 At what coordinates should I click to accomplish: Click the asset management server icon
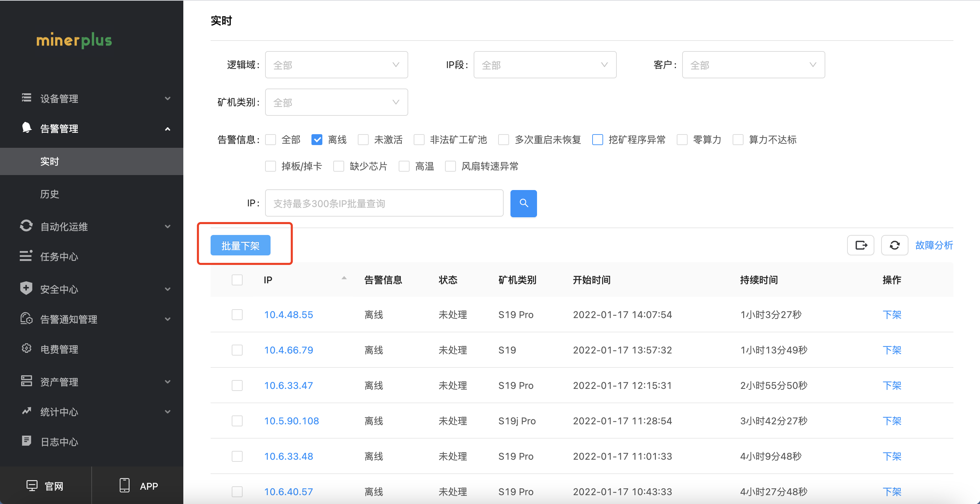[x=26, y=381]
